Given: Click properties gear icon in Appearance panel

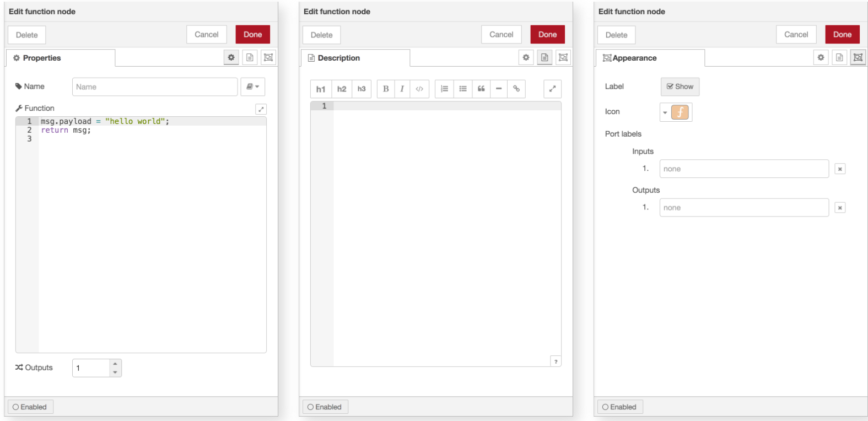Looking at the screenshot, I should pos(821,57).
